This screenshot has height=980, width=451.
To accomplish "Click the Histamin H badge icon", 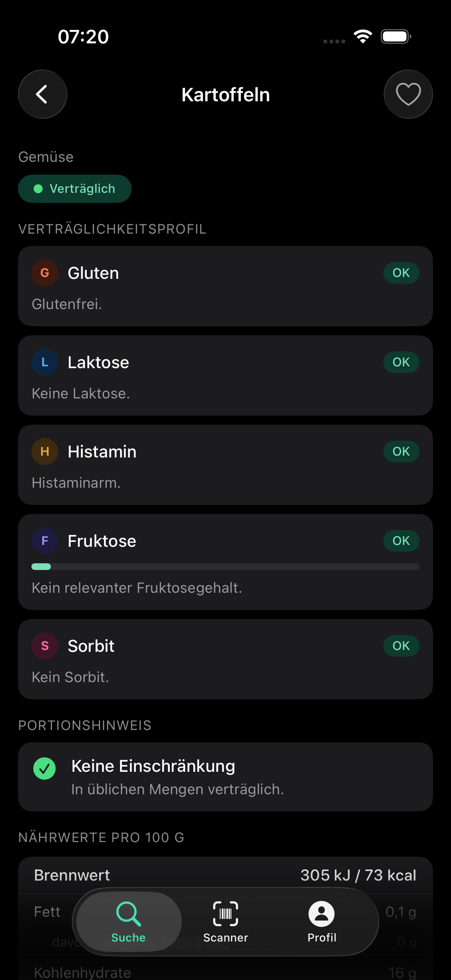I will pos(45,452).
